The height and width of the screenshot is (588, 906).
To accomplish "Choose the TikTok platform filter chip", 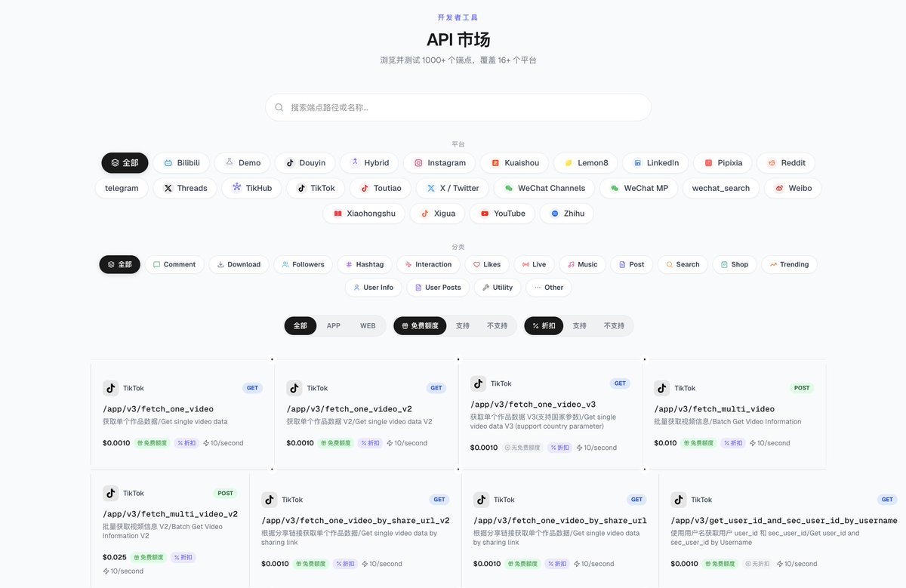I will [x=316, y=188].
